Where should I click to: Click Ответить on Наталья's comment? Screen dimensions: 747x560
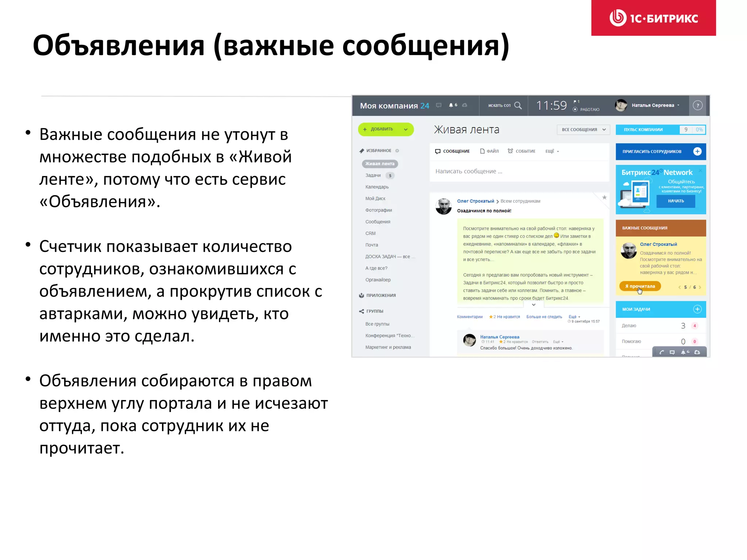540,342
